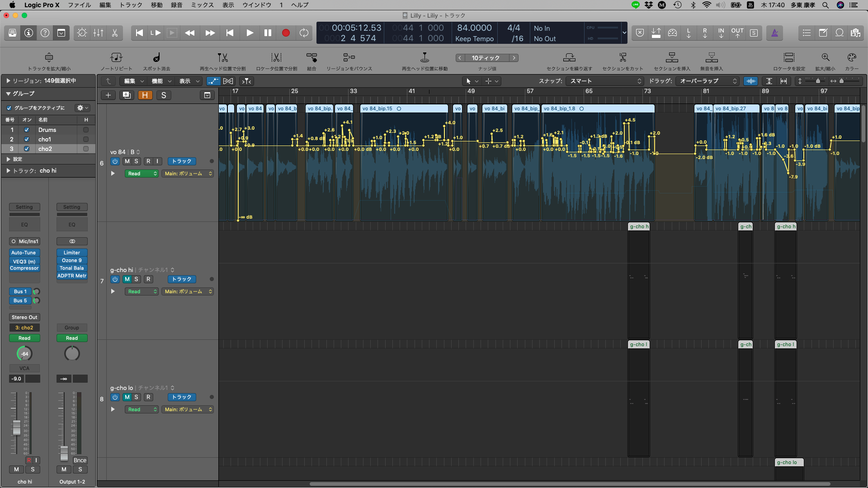Open the Loop Browser icon
The image size is (868, 488).
840,33
